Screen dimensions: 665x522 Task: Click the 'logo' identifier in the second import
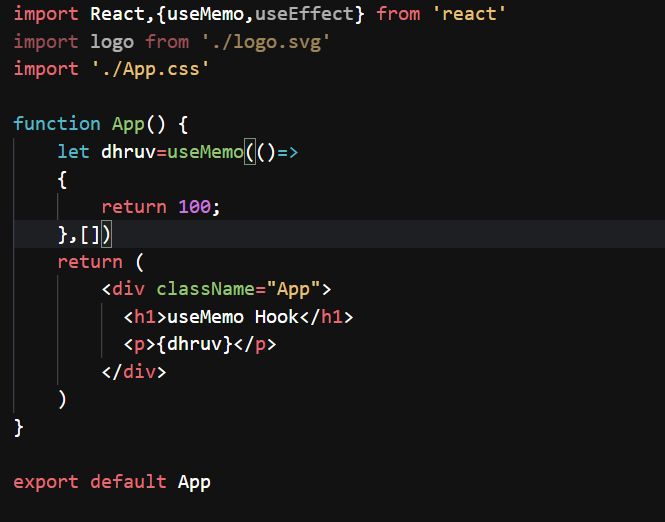[112, 42]
